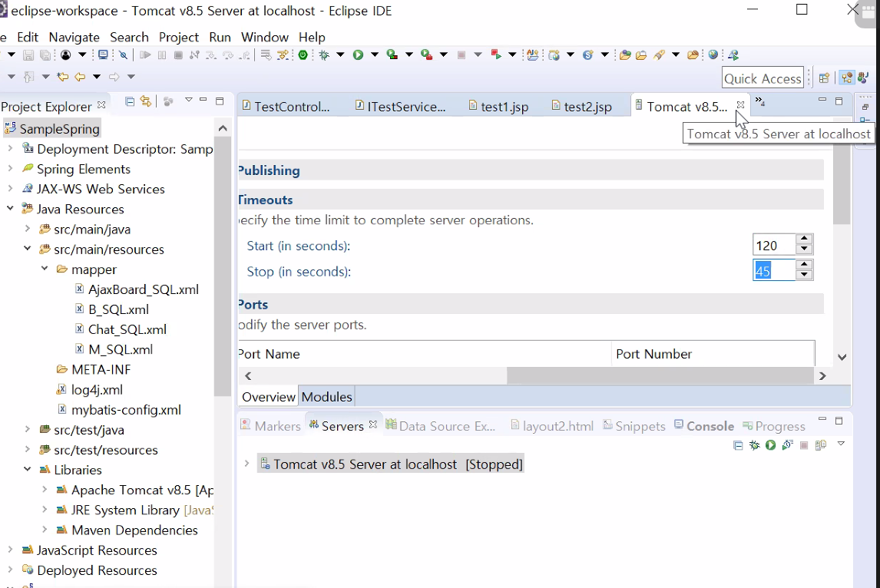
Task: Select AjaxBoard_SQL.xml in mapper folder
Action: coord(137,289)
